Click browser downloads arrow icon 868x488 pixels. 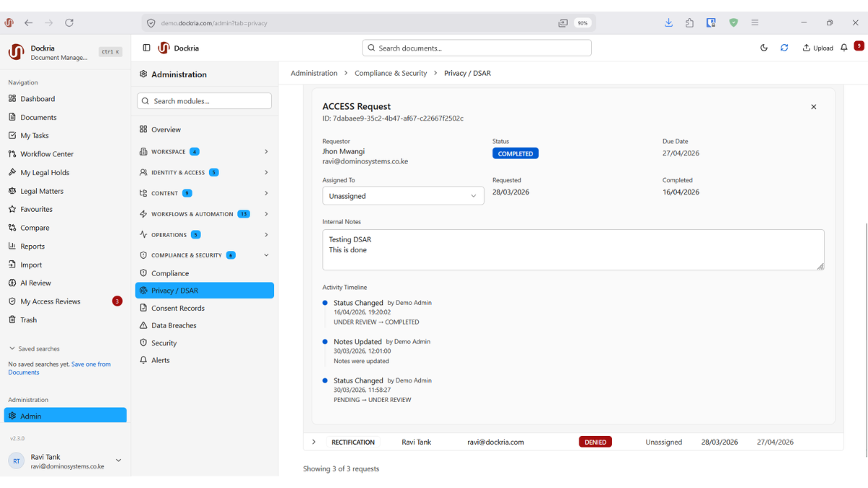click(668, 23)
